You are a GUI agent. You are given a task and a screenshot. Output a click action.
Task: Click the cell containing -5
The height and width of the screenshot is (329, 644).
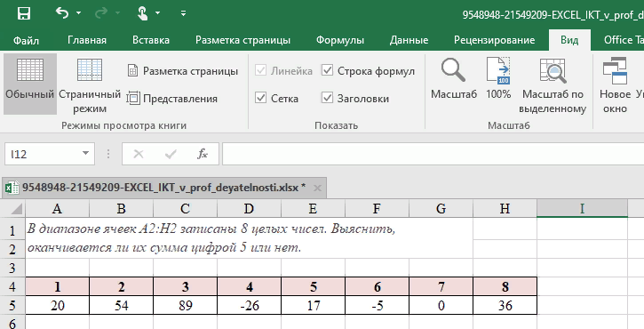pyautogui.click(x=377, y=306)
